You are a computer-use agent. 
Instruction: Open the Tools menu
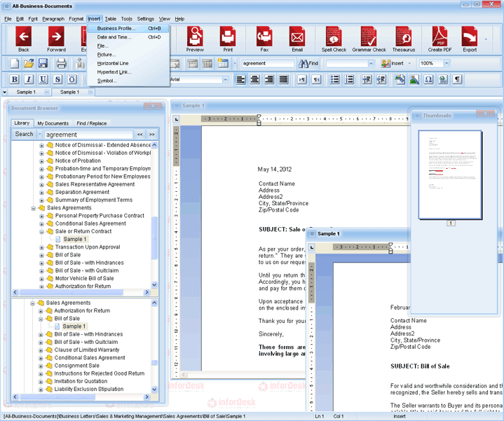(126, 19)
